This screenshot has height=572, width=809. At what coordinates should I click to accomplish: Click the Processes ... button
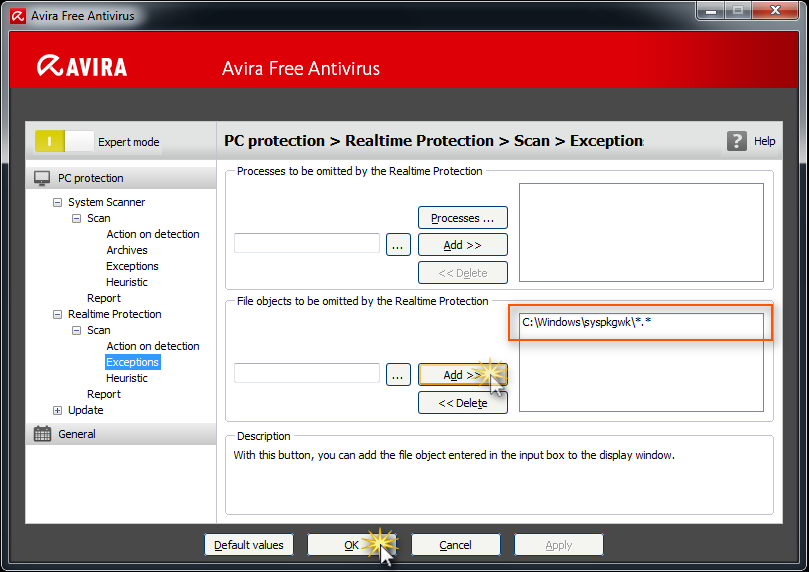click(x=463, y=218)
